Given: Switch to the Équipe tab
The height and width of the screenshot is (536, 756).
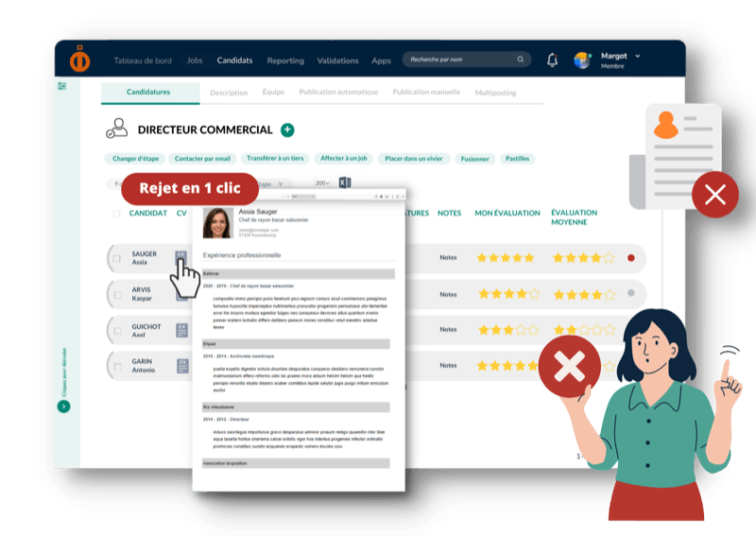Looking at the screenshot, I should point(273,92).
